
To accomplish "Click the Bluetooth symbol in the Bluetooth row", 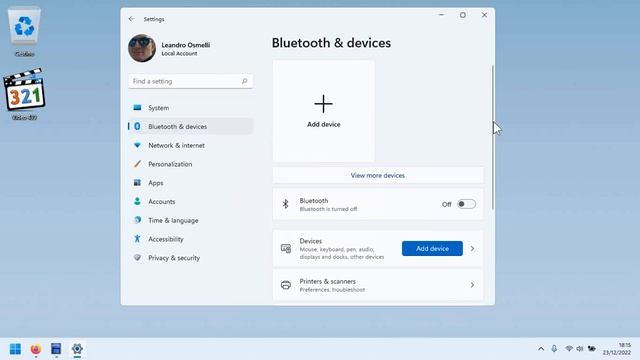I will click(286, 204).
